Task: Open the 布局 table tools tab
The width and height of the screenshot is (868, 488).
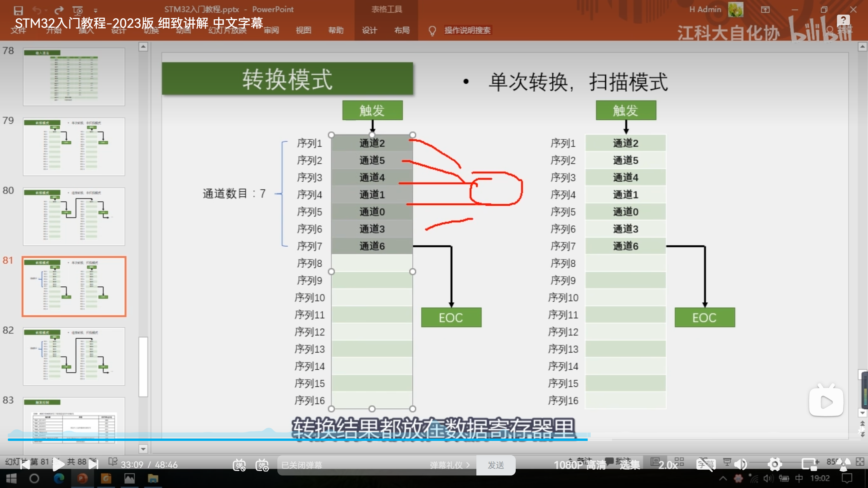Action: point(402,30)
